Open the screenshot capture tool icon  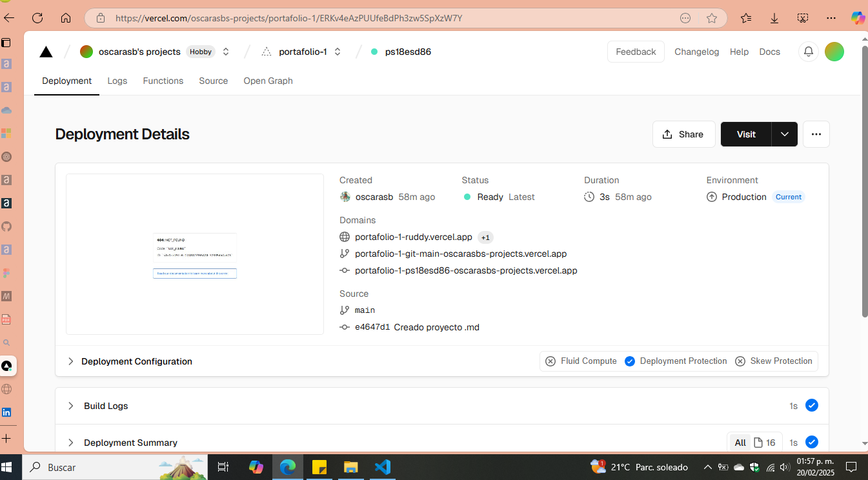pos(803,18)
